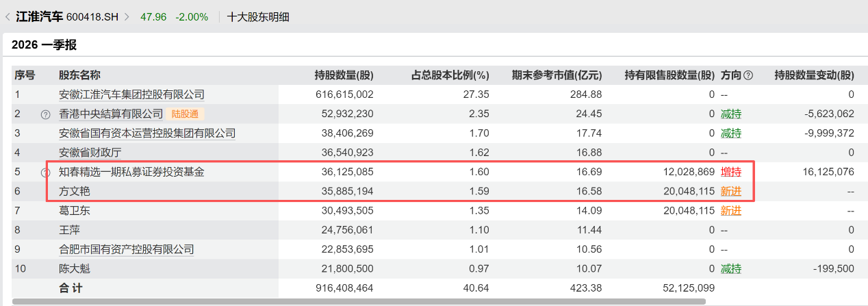Viewport: 868px width, 306px height.
Task: Click the 陆股通 tag
Action: [186, 114]
